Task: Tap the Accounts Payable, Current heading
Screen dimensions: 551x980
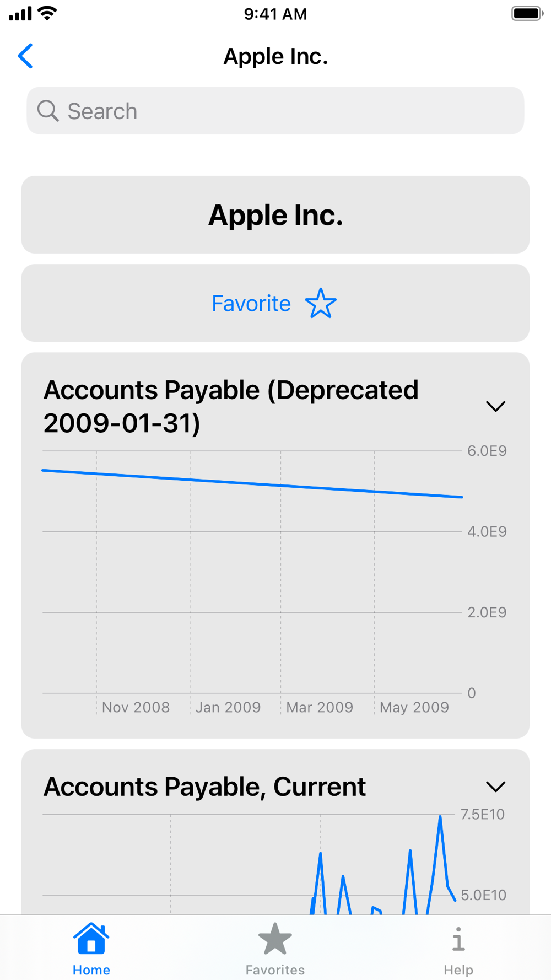Action: (x=204, y=787)
